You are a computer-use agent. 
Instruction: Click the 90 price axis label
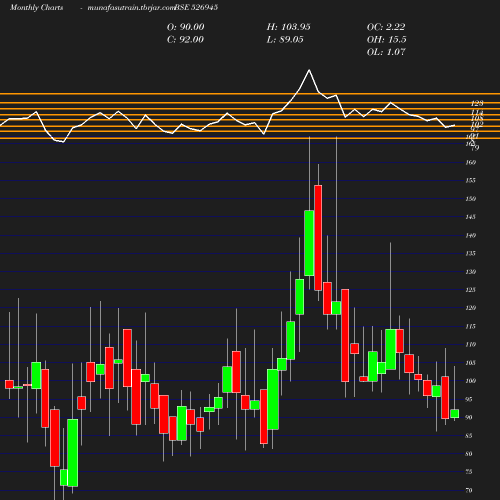tap(469, 418)
